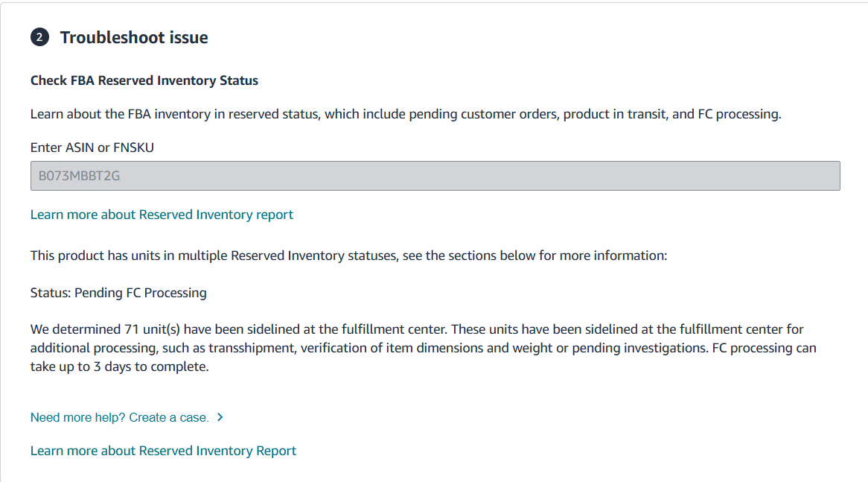Click the step 2 circle icon
Image resolution: width=868 pixels, height=482 pixels.
[39, 37]
